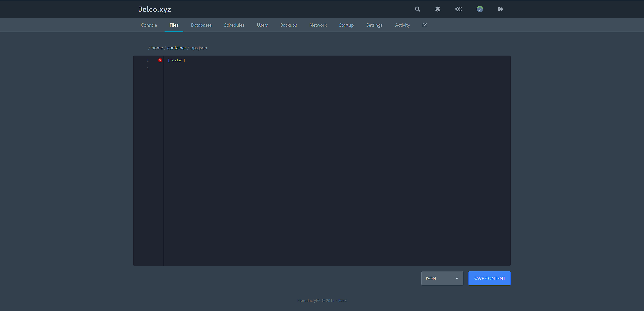Click the Jelco.xyz site title
644x311 pixels.
click(155, 9)
